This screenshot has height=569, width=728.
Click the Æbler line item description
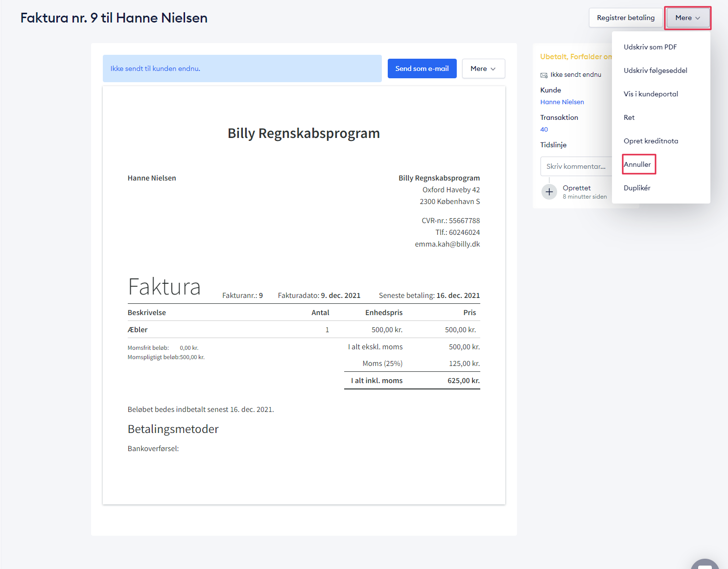click(x=138, y=330)
